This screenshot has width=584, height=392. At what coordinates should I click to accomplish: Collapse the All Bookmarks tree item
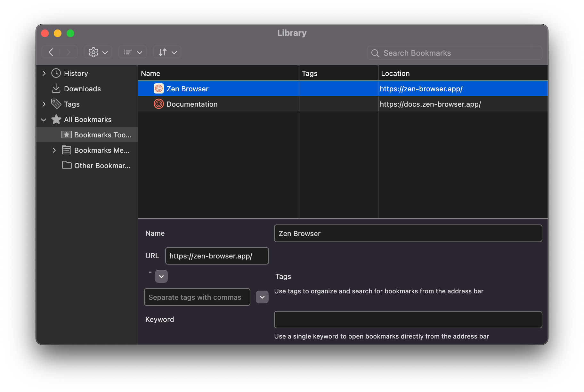point(44,119)
